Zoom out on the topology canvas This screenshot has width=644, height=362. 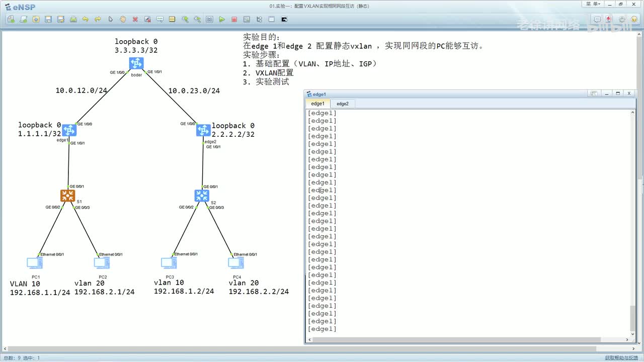[197, 20]
